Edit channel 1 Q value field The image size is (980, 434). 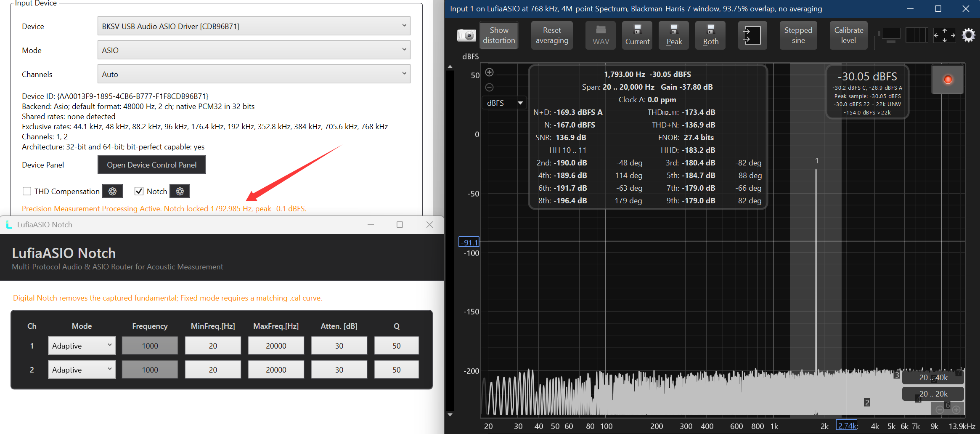(397, 346)
